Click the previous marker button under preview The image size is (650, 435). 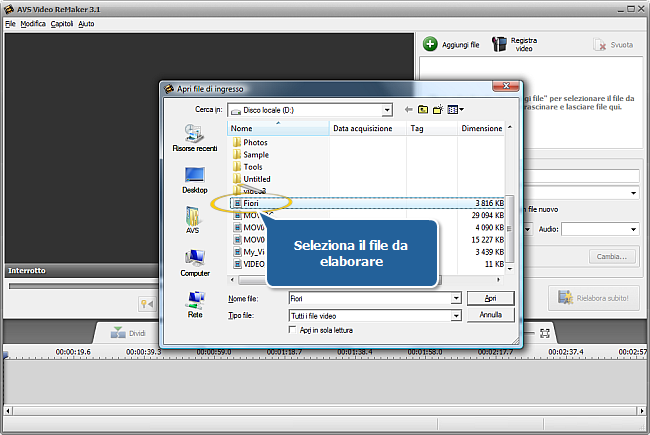tap(147, 304)
